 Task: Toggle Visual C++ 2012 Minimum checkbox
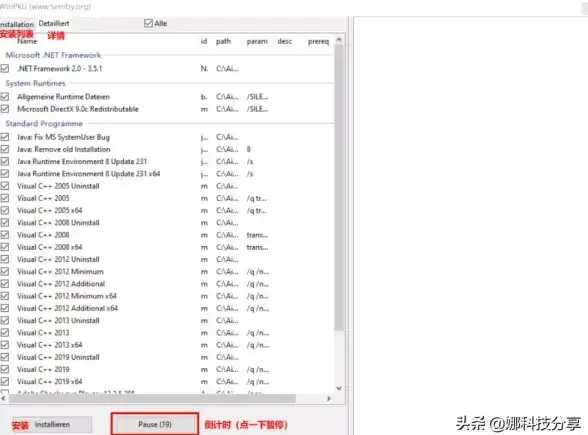tap(5, 272)
